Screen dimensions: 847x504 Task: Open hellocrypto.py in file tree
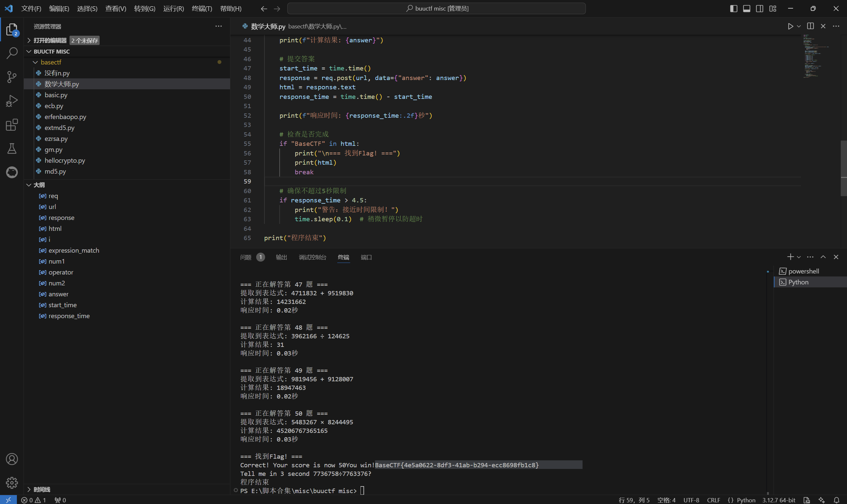coord(127,160)
